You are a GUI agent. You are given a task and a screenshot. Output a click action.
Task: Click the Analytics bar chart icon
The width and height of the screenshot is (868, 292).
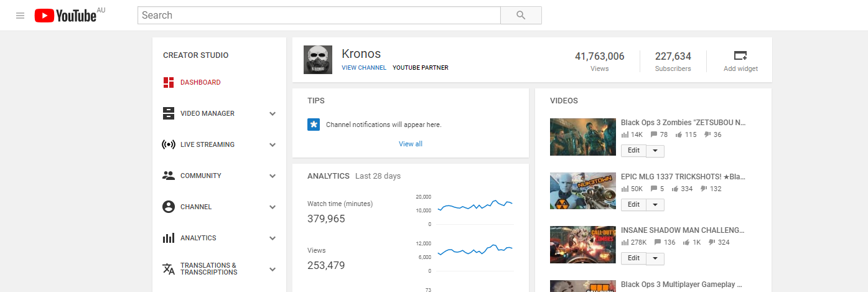click(x=168, y=238)
